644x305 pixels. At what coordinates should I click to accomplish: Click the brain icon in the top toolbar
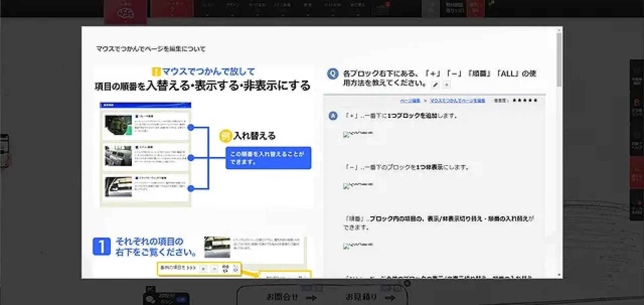125,12
